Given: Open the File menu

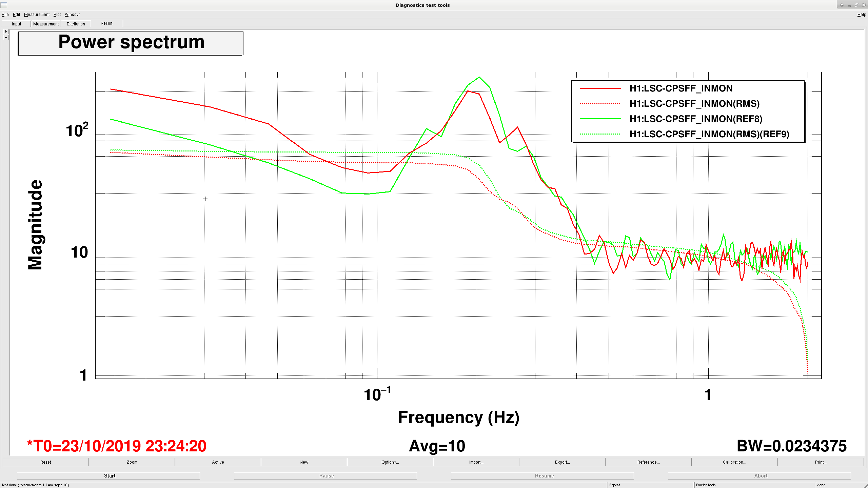Looking at the screenshot, I should 5,14.
